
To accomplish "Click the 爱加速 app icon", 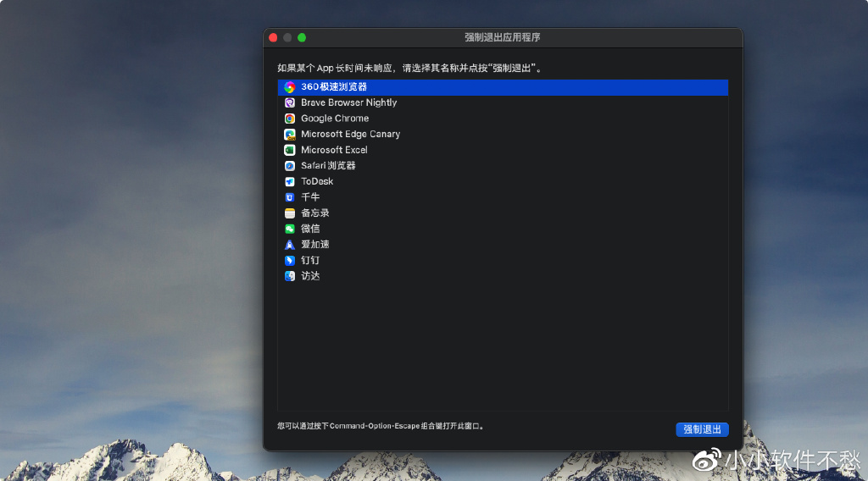I will [290, 245].
